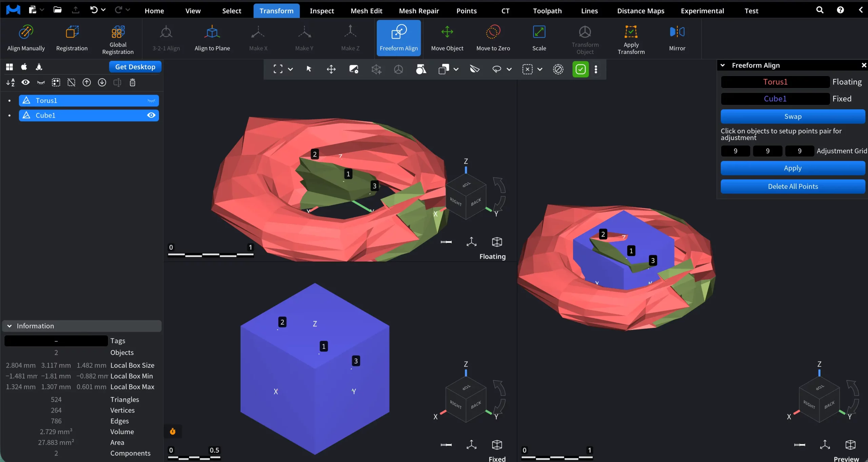Image resolution: width=868 pixels, height=462 pixels.
Task: Open the Scale tool
Action: [x=539, y=37]
